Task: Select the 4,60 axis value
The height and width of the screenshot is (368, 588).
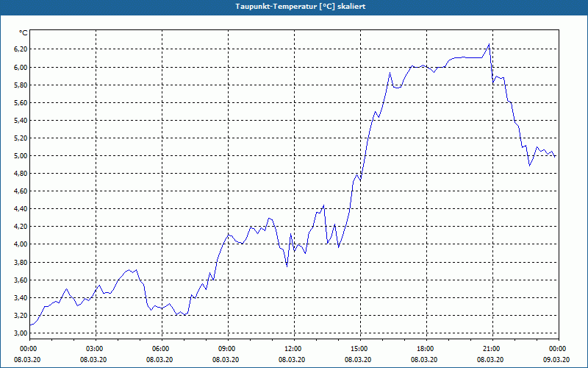Action: (21, 191)
